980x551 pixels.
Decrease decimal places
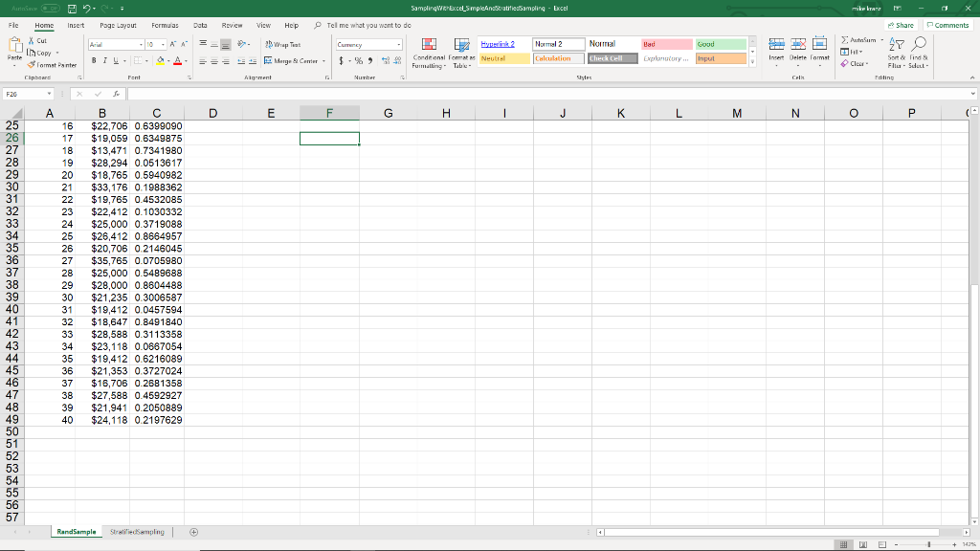coord(397,60)
